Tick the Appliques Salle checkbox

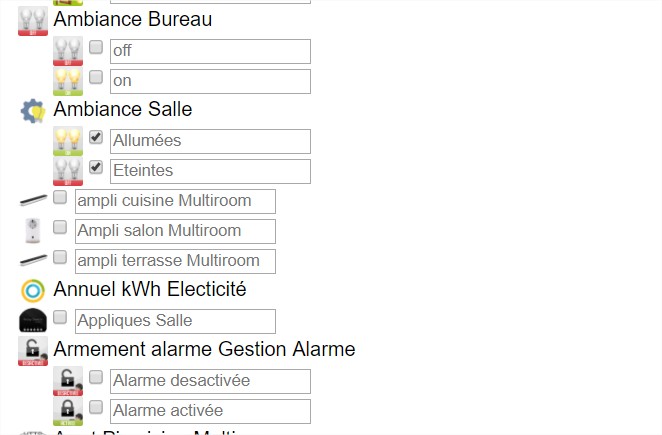coord(60,317)
